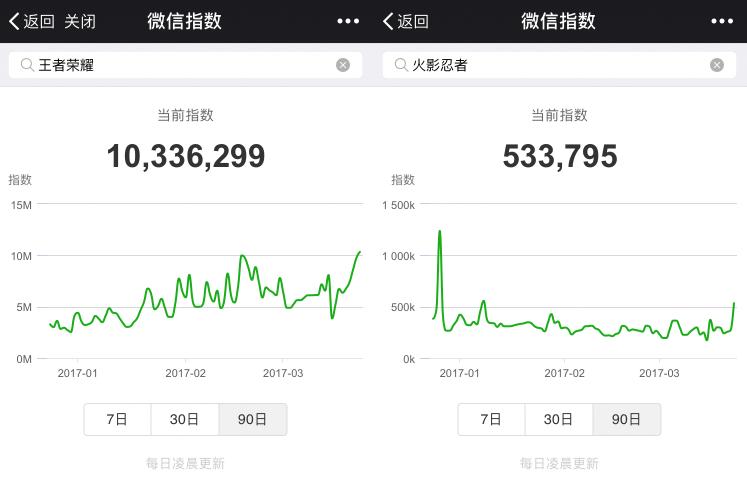The image size is (747, 490).
Task: Select 30日 range for 火影忍者 chart
Action: [559, 419]
